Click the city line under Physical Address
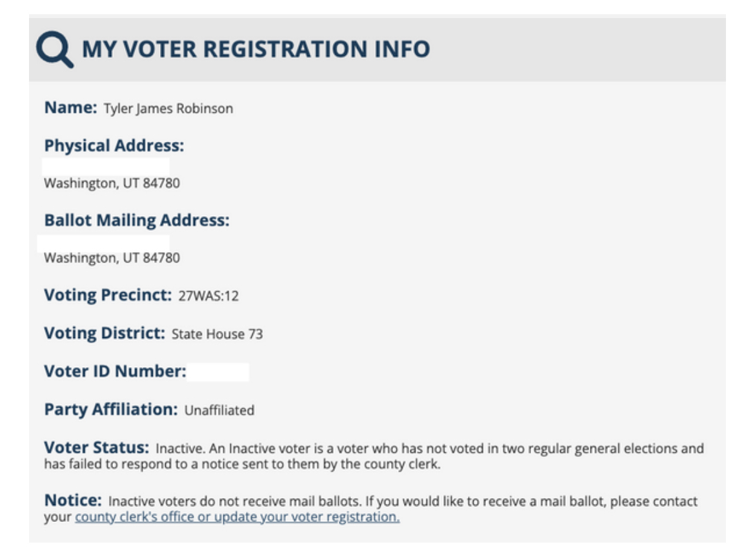The width and height of the screenshot is (755, 560). point(112,184)
